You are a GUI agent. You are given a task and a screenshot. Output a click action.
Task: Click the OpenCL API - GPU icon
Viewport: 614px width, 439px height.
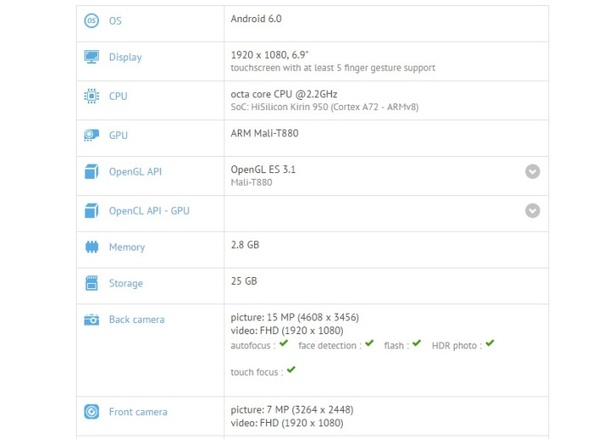tap(92, 211)
